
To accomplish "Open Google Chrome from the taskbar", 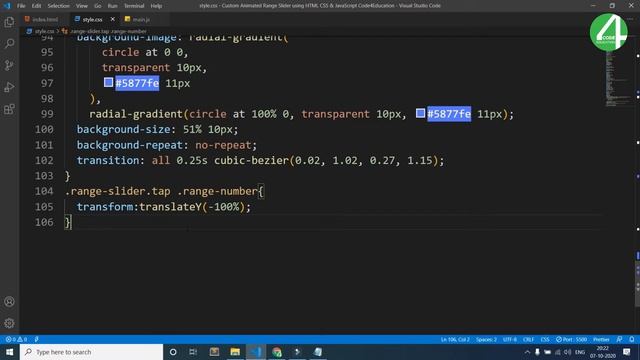I will 277,352.
